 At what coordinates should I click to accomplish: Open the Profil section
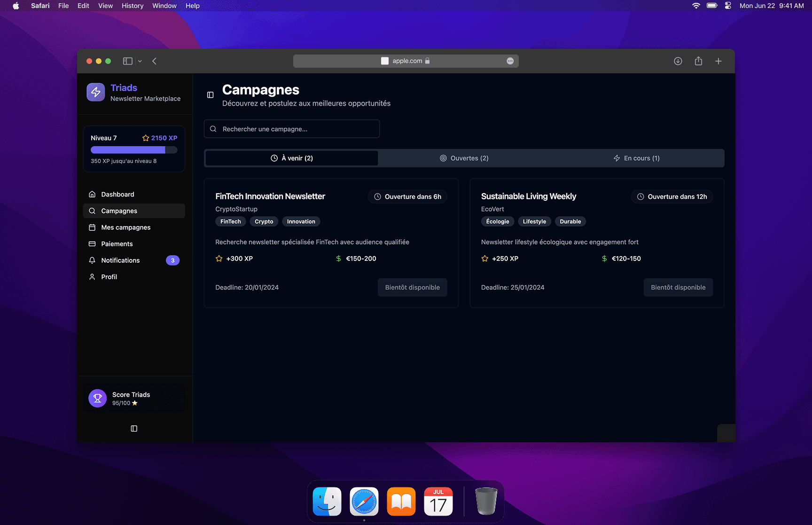pos(109,277)
